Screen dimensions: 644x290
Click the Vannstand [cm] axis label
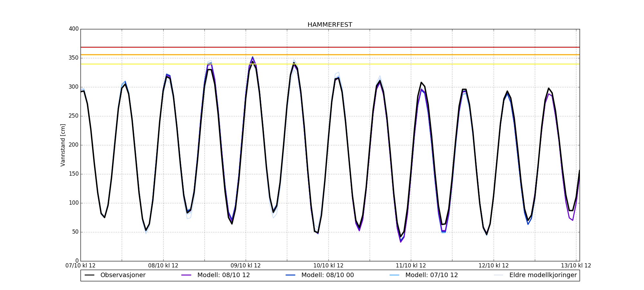[x=63, y=145]
